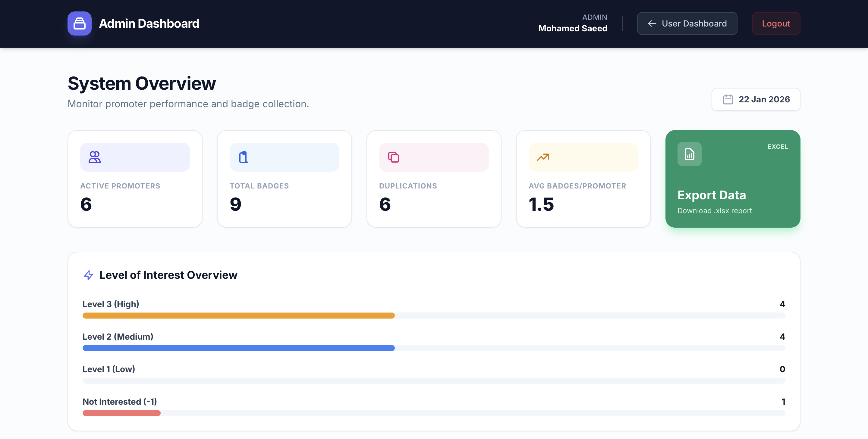Click the System Overview heading

point(142,83)
